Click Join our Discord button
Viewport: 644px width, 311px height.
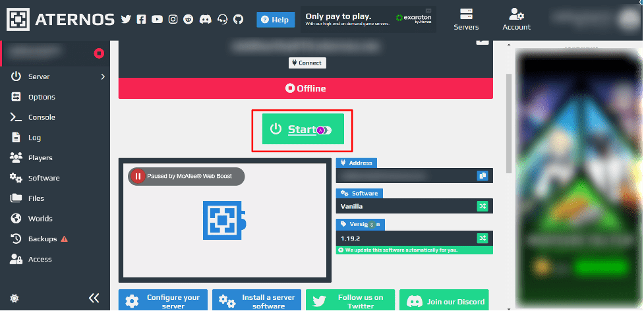444,302
